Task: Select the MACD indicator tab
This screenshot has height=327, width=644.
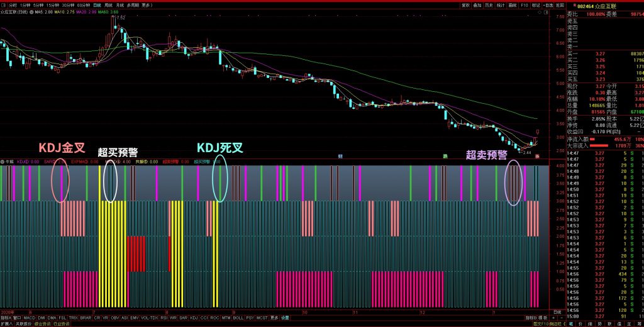Action: click(x=30, y=318)
